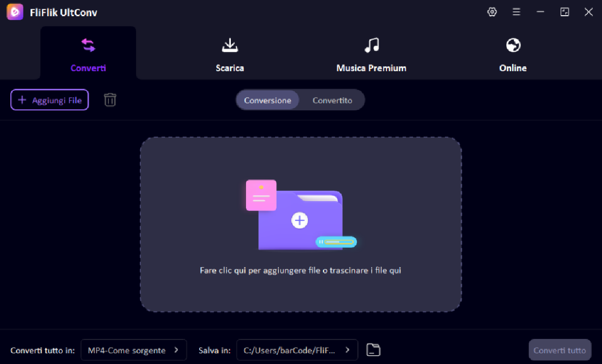Click the 'qui' link to add files
This screenshot has width=602, height=364.
pyautogui.click(x=240, y=270)
